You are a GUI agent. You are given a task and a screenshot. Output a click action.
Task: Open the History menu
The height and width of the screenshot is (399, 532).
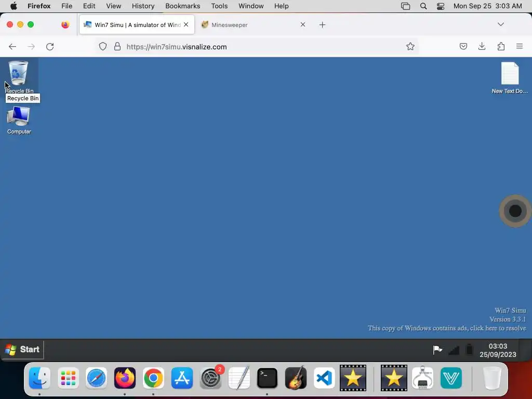143,6
